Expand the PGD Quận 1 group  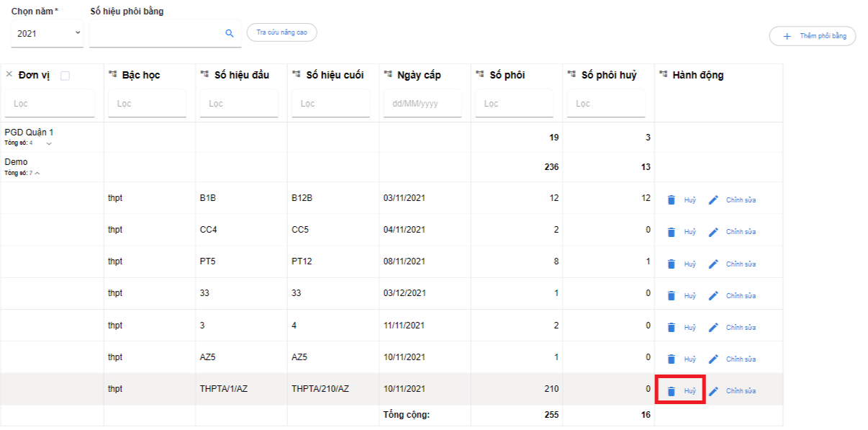49,143
